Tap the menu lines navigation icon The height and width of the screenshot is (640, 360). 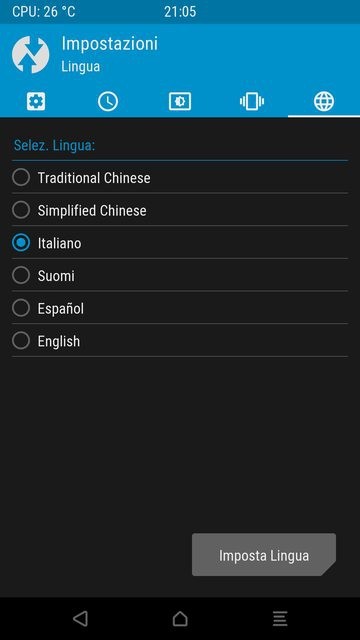tap(280, 618)
